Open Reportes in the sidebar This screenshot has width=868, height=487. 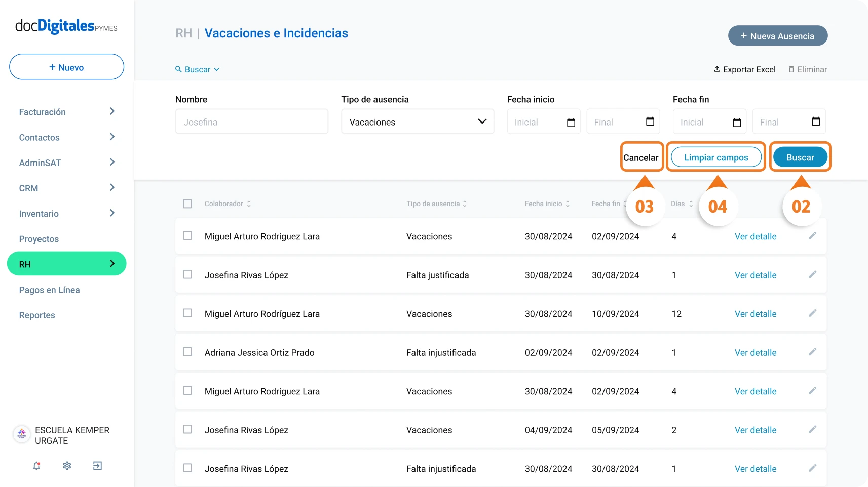point(37,315)
